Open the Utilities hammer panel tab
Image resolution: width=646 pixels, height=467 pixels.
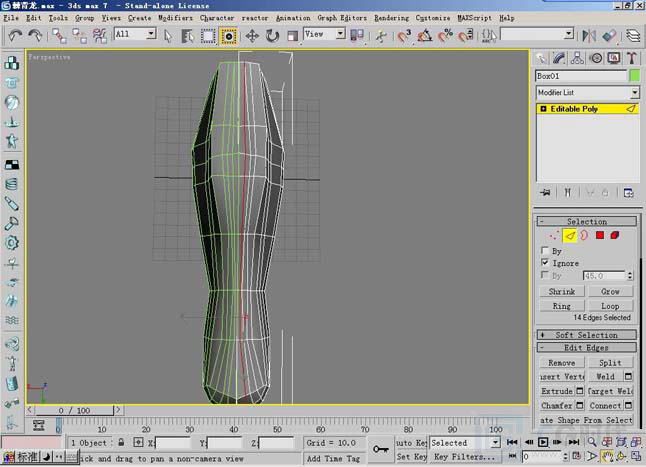(x=632, y=58)
